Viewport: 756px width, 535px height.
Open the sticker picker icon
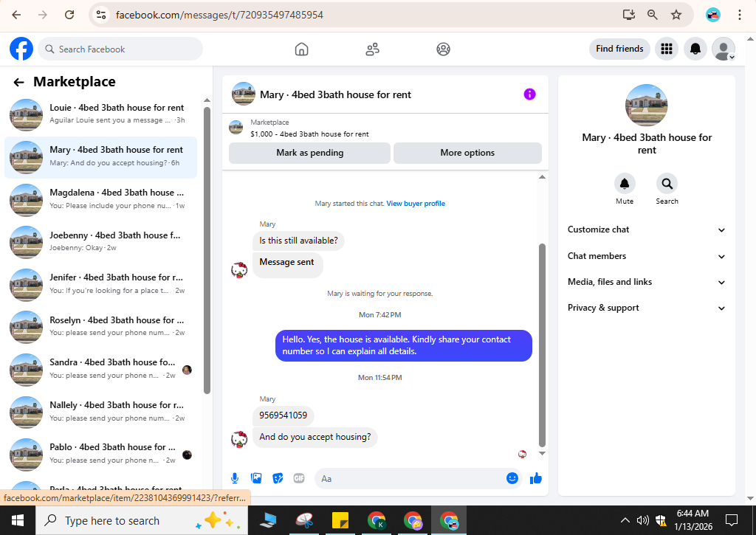pyautogui.click(x=278, y=478)
